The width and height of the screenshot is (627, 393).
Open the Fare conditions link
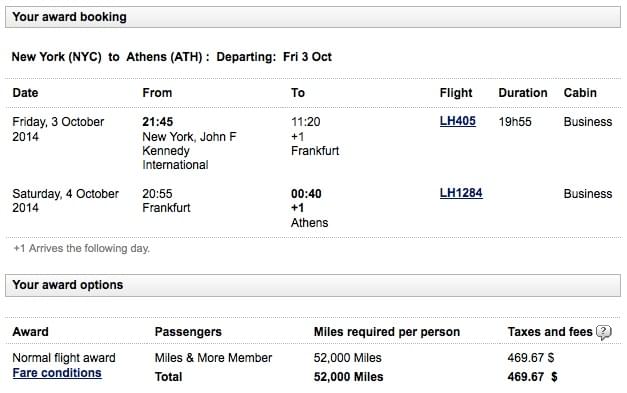[57, 373]
